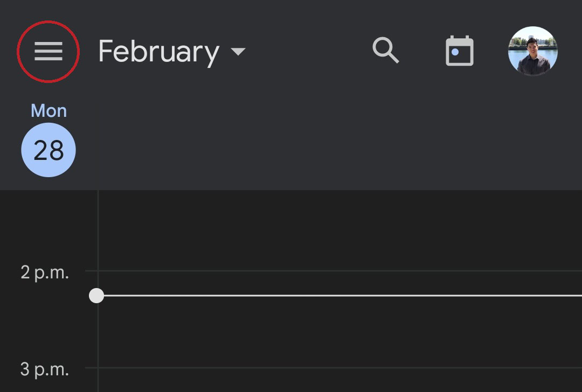Click the February month title
Image resolution: width=582 pixels, height=392 pixels.
(158, 52)
